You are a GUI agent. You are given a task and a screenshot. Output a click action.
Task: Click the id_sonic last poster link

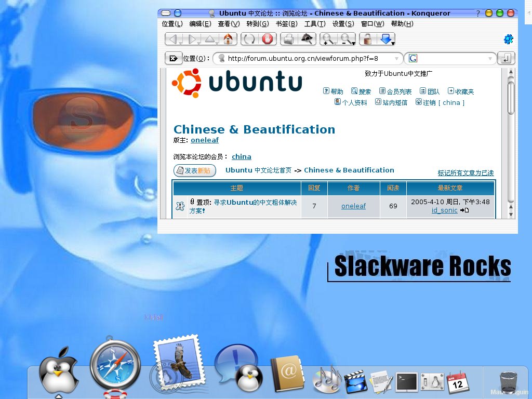445,210
